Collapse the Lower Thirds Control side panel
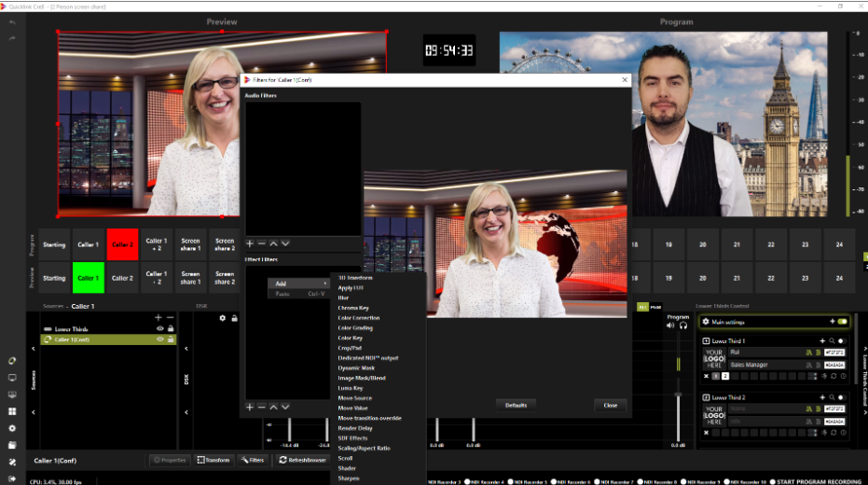This screenshot has height=485, width=868. tap(862, 349)
